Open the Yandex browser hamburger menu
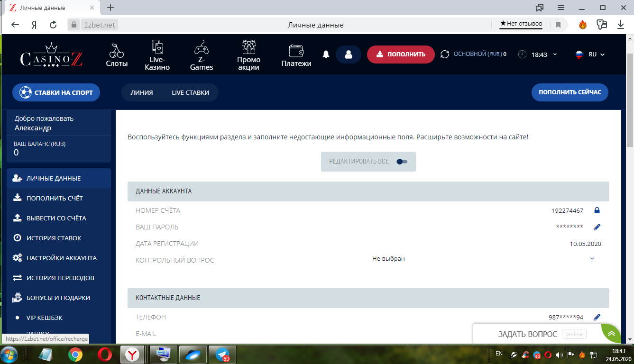The image size is (634, 364). pyautogui.click(x=561, y=8)
